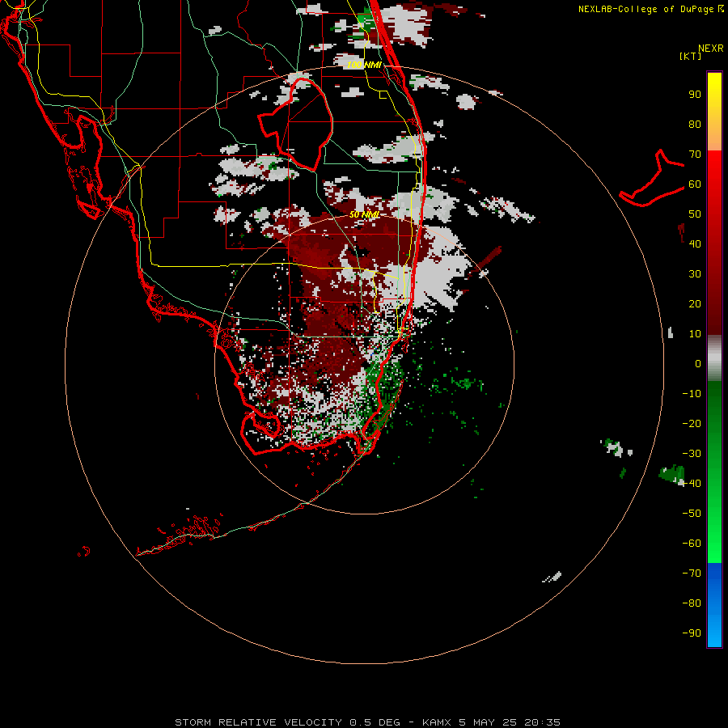Click the -10 value on the velocity scale
Viewport: 728px width, 728px height.
click(692, 394)
